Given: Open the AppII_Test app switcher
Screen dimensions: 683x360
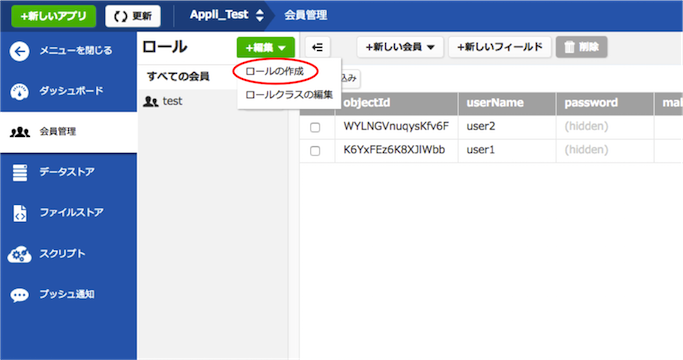Looking at the screenshot, I should point(227,15).
